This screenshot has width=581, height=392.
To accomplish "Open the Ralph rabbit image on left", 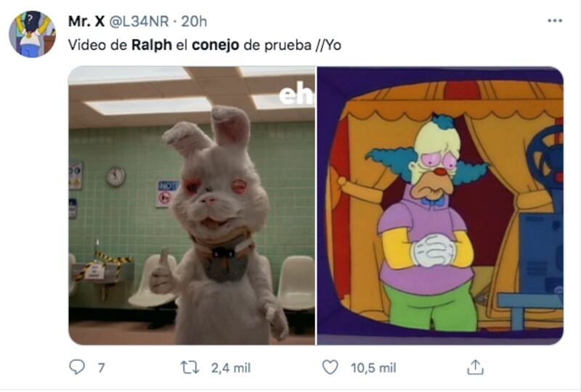I will pos(192,205).
